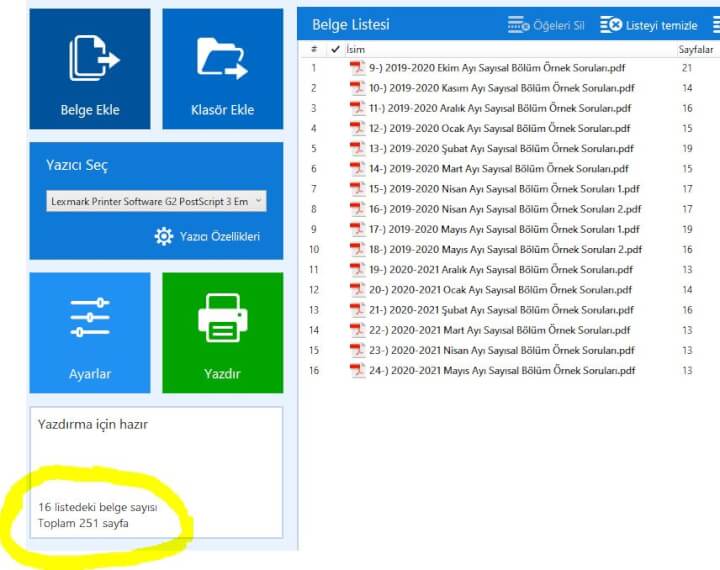Image resolution: width=720 pixels, height=570 pixels.
Task: Select file 13-) 2019-2020 Şubat Ayı
Action: (501, 149)
